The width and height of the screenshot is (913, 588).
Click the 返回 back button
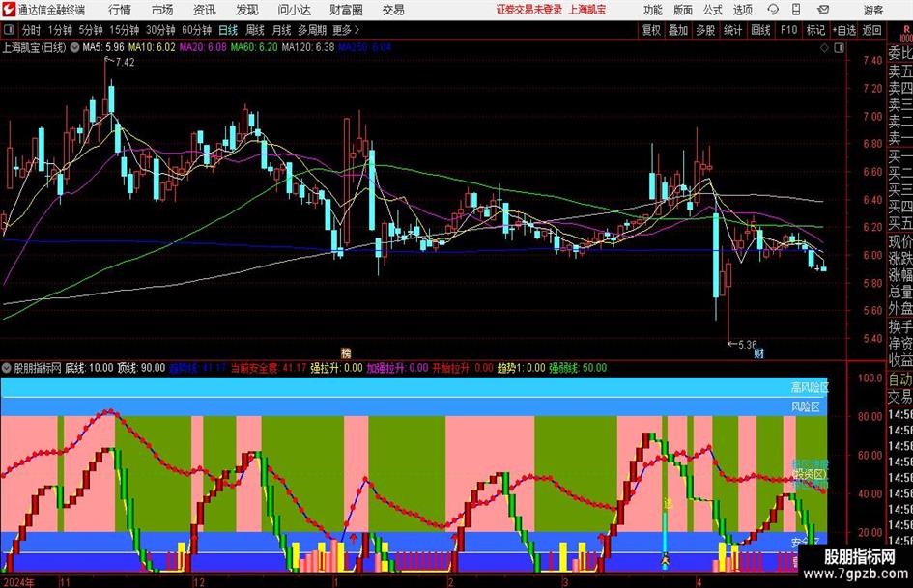coord(871,30)
